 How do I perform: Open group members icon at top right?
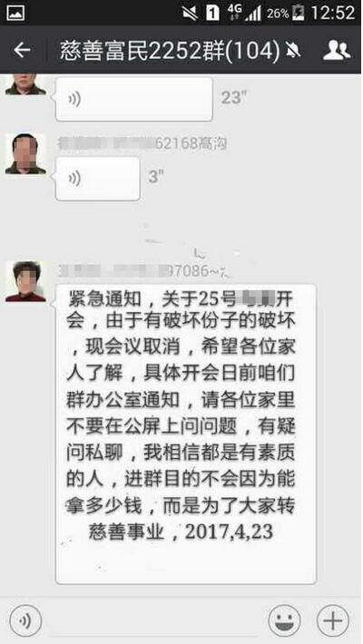pos(337,50)
